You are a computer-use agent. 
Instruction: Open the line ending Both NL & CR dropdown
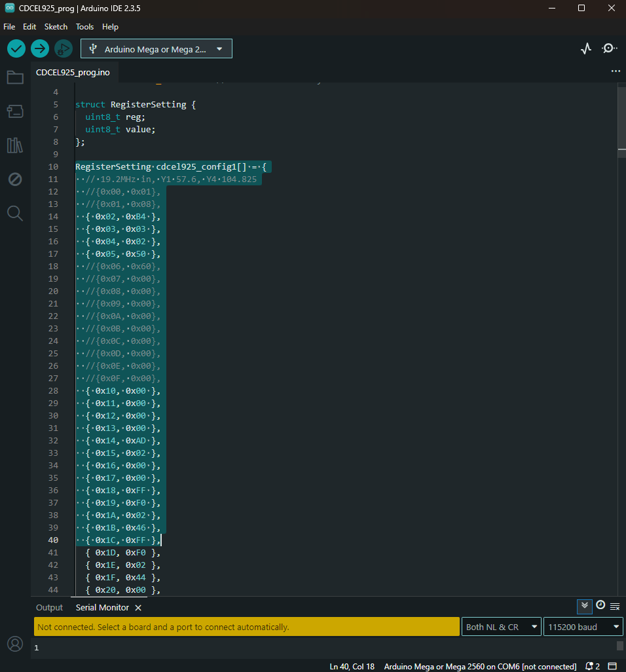point(501,627)
